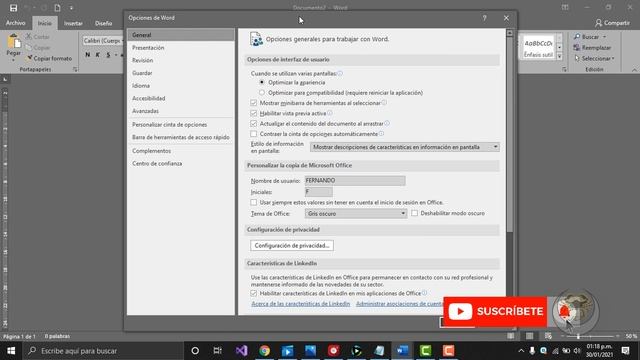Enable Contraer la cinta de opciones automáticamente
Image resolution: width=640 pixels, height=360 pixels.
[x=253, y=134]
